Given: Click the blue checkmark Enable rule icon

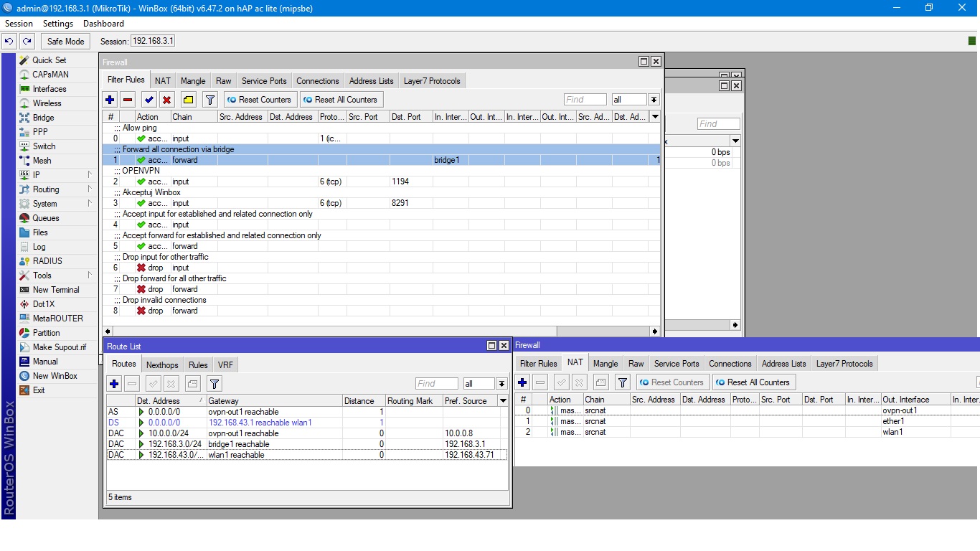Looking at the screenshot, I should (x=149, y=100).
